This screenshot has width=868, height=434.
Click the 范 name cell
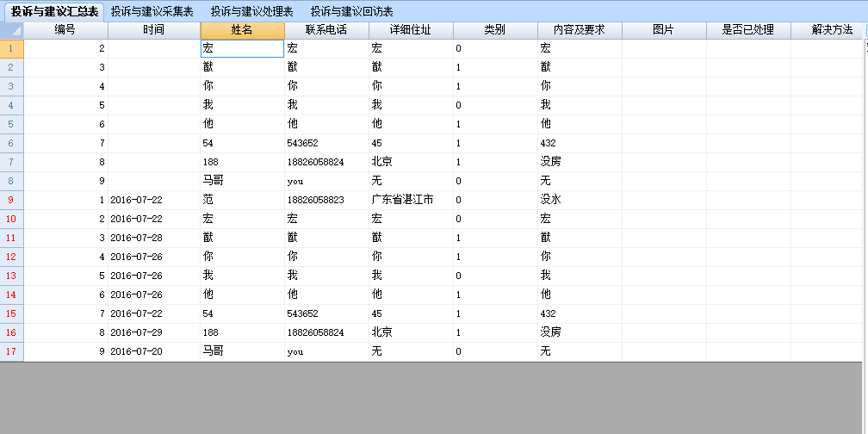click(243, 200)
